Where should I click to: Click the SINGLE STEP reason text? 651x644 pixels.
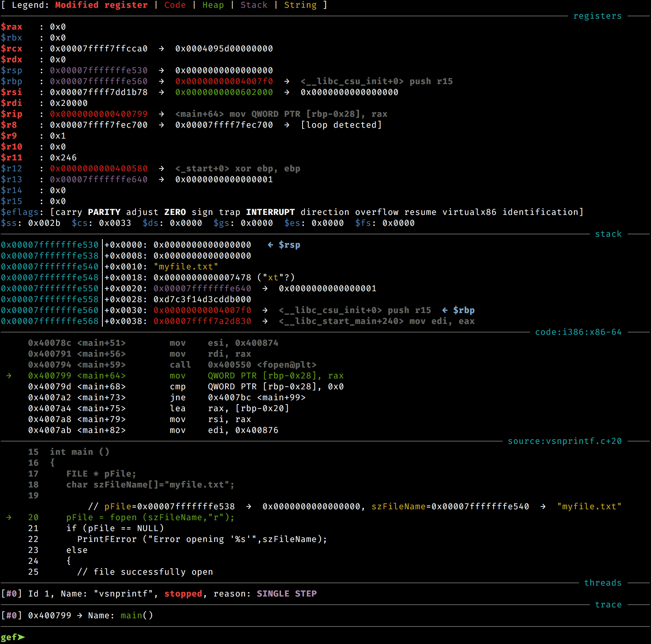(x=287, y=594)
